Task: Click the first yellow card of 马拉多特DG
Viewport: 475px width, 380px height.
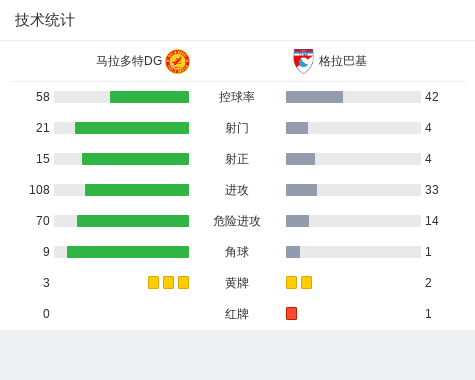Action: [x=153, y=283]
